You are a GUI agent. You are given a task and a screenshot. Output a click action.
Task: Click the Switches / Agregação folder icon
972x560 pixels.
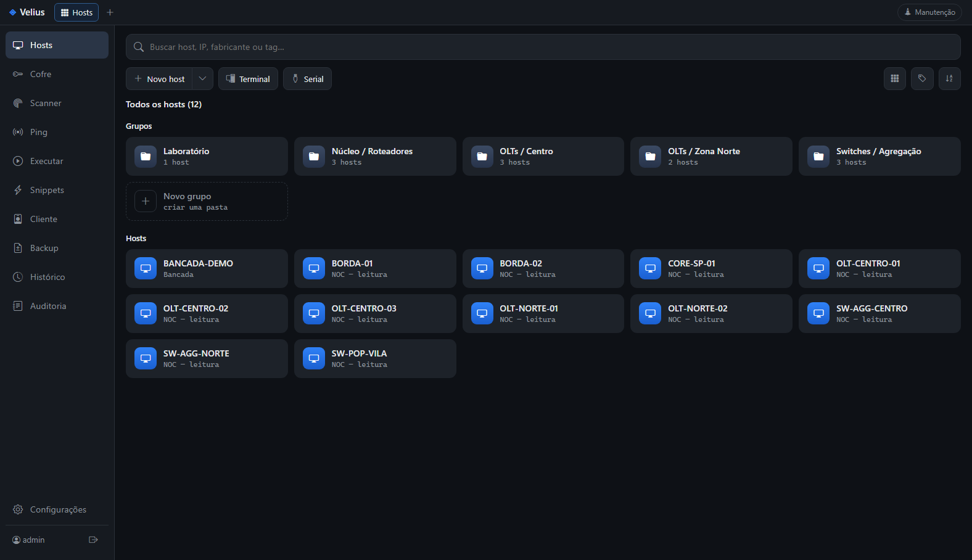coord(818,157)
